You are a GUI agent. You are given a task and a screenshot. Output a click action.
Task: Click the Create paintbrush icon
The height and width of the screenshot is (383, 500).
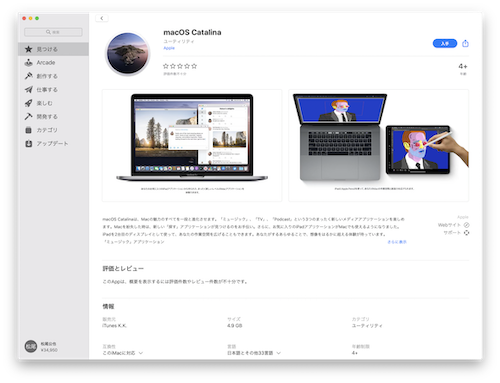[29, 76]
